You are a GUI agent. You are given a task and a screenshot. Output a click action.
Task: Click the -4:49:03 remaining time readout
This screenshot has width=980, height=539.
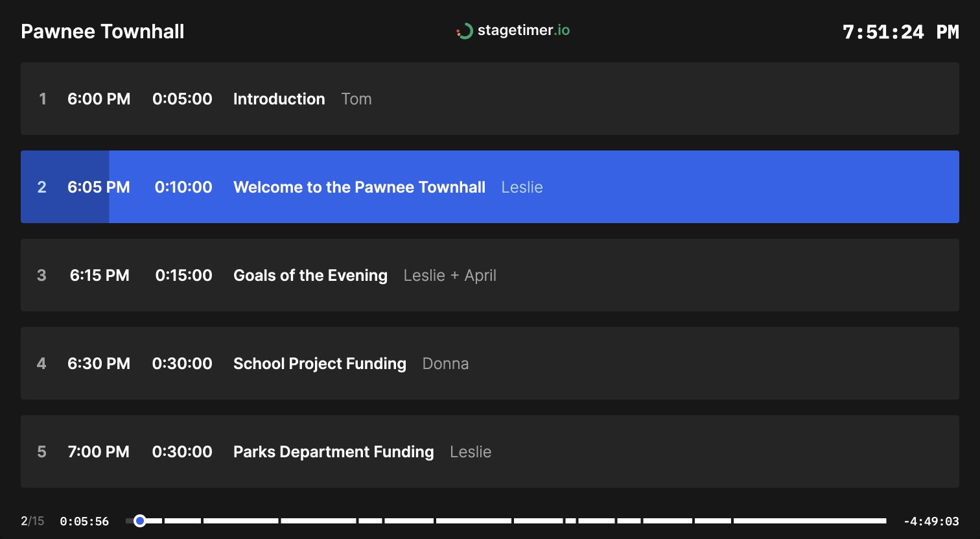click(x=931, y=521)
